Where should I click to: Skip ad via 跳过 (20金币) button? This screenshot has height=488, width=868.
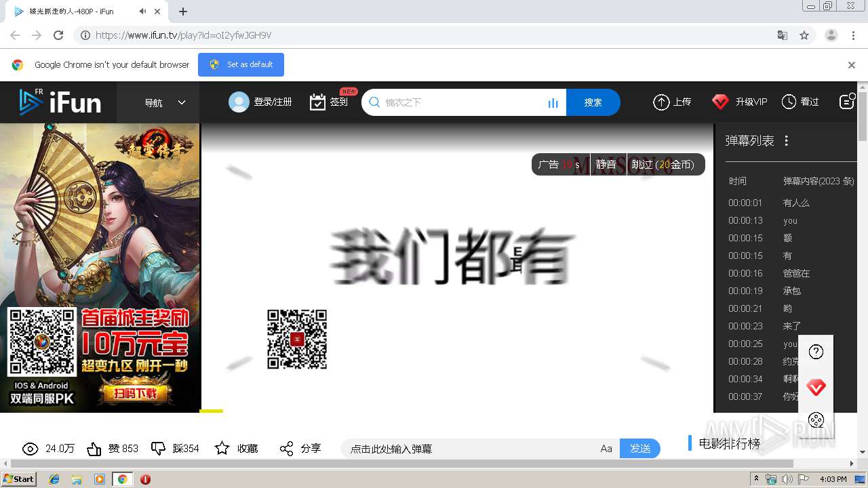pyautogui.click(x=665, y=165)
